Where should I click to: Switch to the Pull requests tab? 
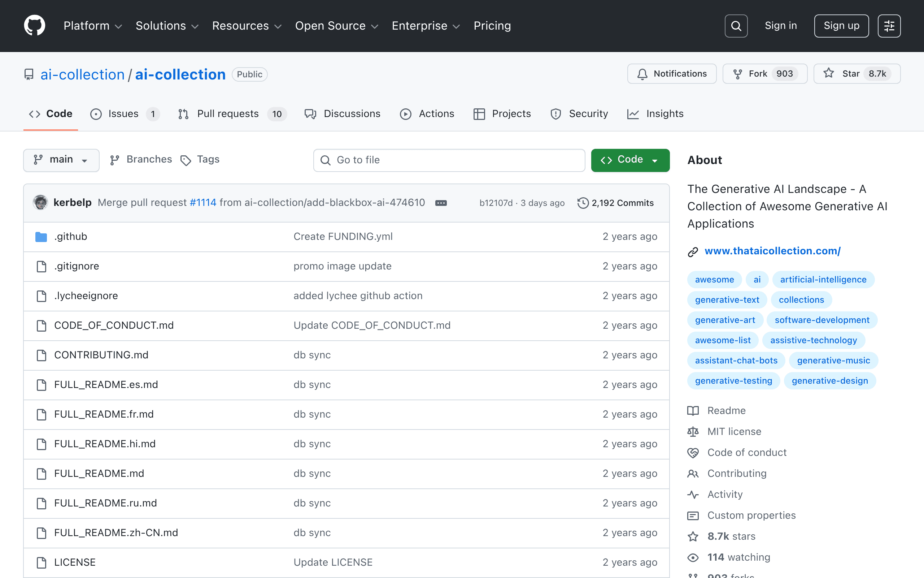(x=232, y=114)
